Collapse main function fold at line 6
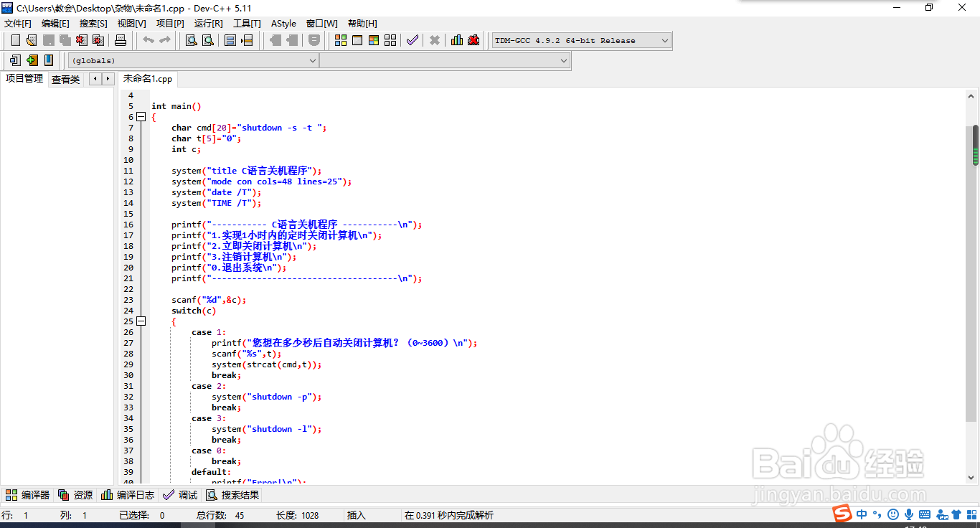Screen dimensions: 980x528 [x=141, y=117]
